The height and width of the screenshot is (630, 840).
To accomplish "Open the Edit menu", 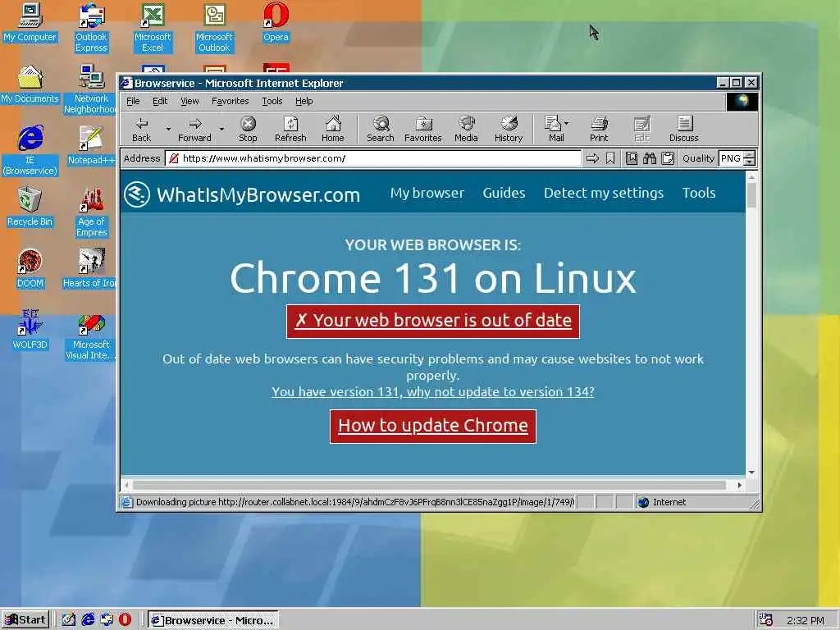I will [x=160, y=101].
